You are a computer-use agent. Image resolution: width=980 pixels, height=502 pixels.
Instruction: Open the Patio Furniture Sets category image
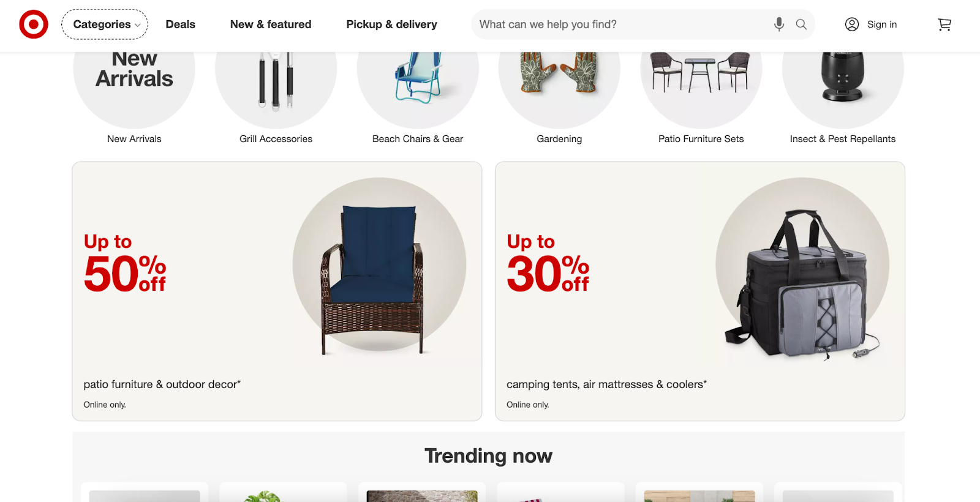click(x=701, y=90)
